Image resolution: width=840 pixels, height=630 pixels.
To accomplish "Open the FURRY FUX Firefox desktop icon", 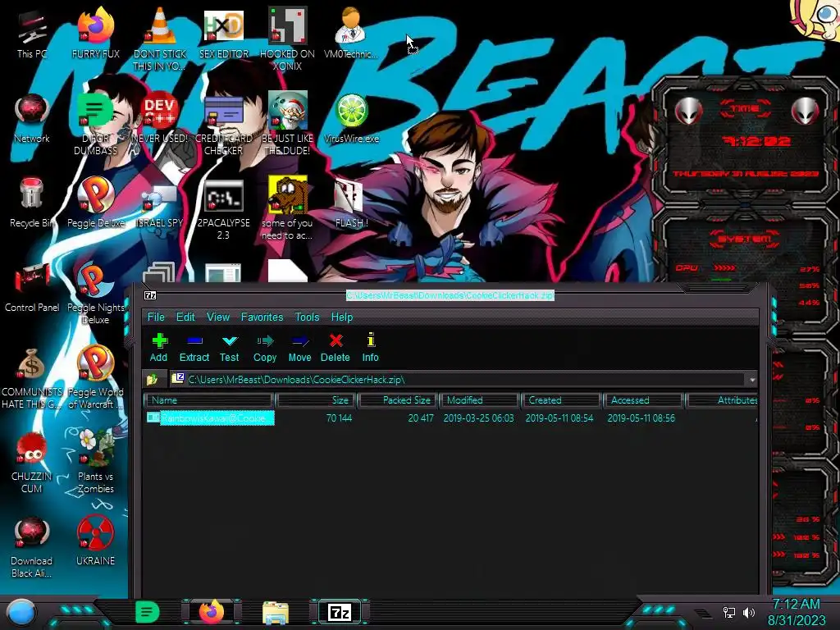I will pos(95,34).
